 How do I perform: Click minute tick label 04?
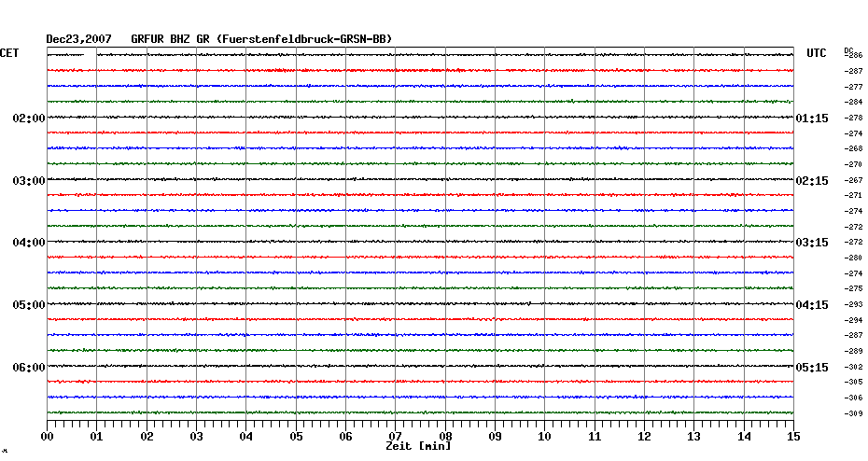[246, 437]
